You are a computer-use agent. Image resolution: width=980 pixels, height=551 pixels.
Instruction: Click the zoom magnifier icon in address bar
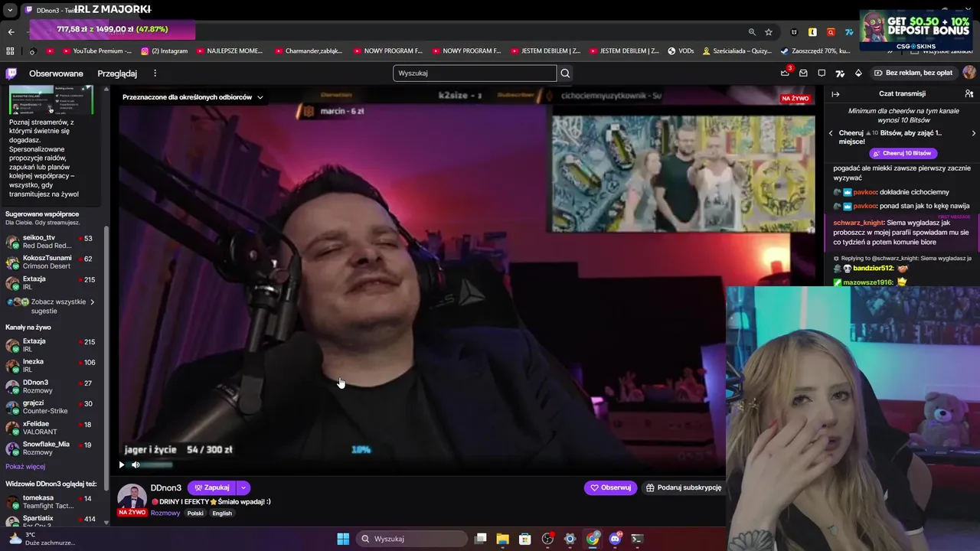click(752, 32)
